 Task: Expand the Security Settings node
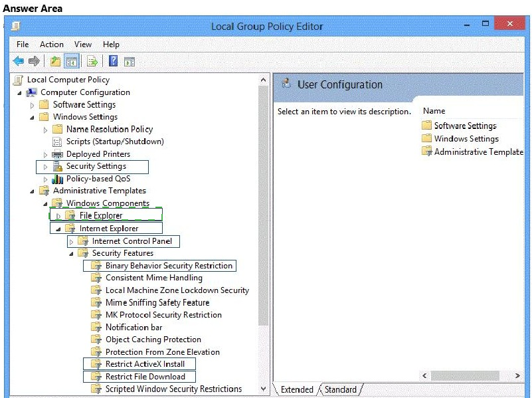point(45,167)
